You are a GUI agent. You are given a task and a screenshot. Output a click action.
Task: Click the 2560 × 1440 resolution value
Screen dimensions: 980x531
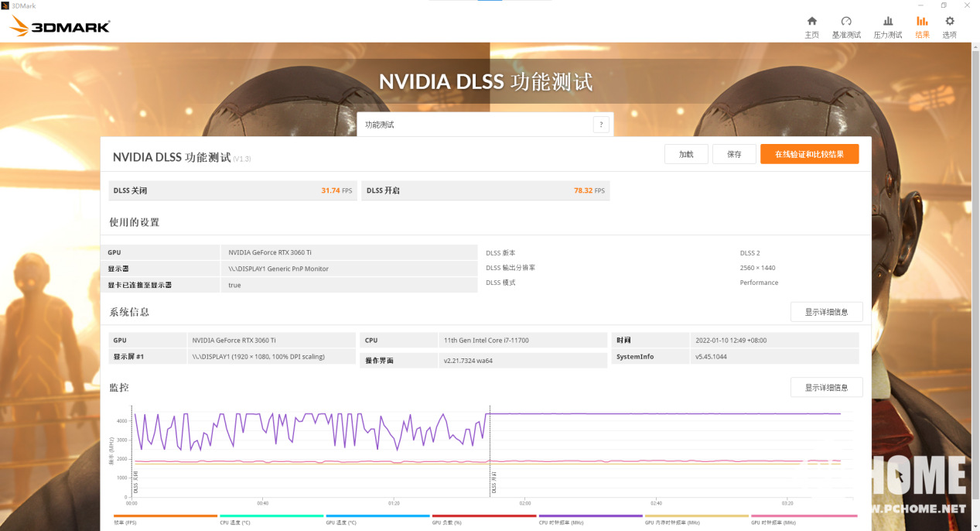point(757,268)
